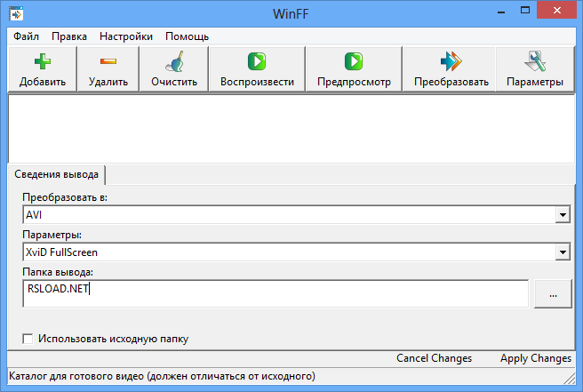Open the Файл menu
Image resolution: width=583 pixels, height=392 pixels.
(26, 36)
